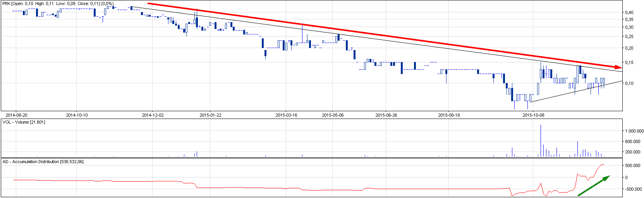Screen dimensions: 644x198
Task: Click the 0,25 price axis label
Action: 629,36
